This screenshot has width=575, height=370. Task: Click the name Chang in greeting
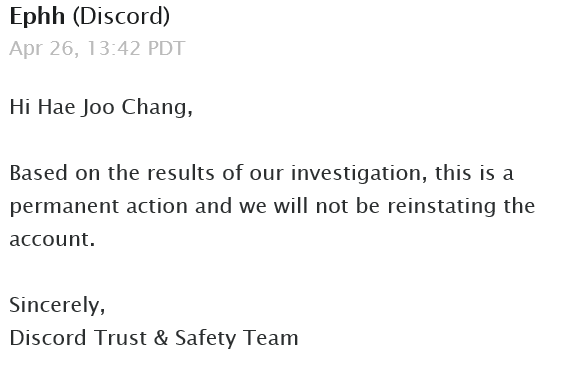coord(157,108)
